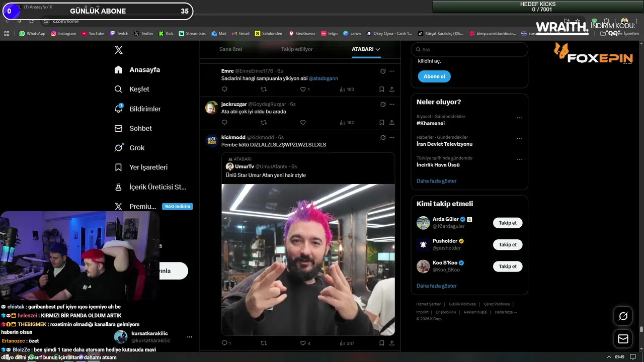Switch to the Sana özel tab

pos(230,49)
